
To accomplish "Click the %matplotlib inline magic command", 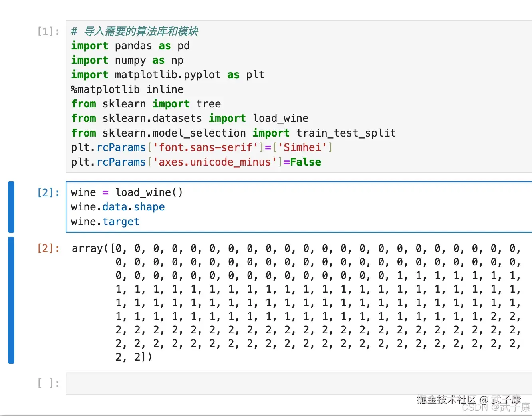I will tap(127, 89).
